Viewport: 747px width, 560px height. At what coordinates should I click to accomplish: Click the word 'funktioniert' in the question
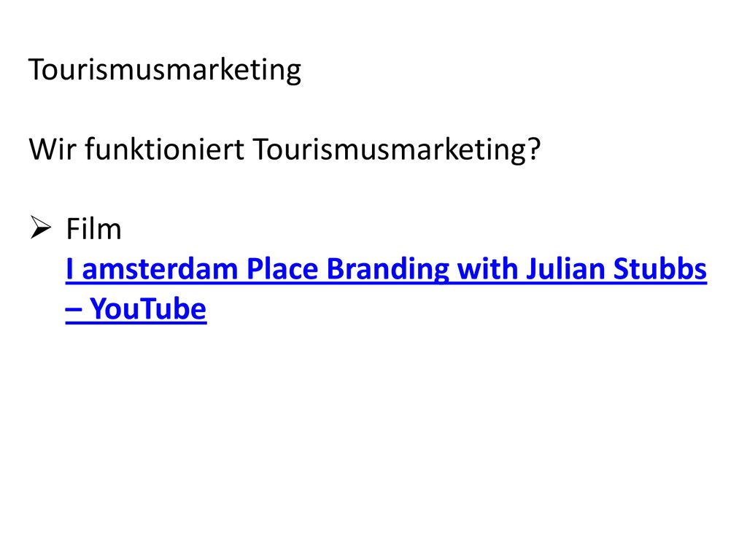[165, 149]
